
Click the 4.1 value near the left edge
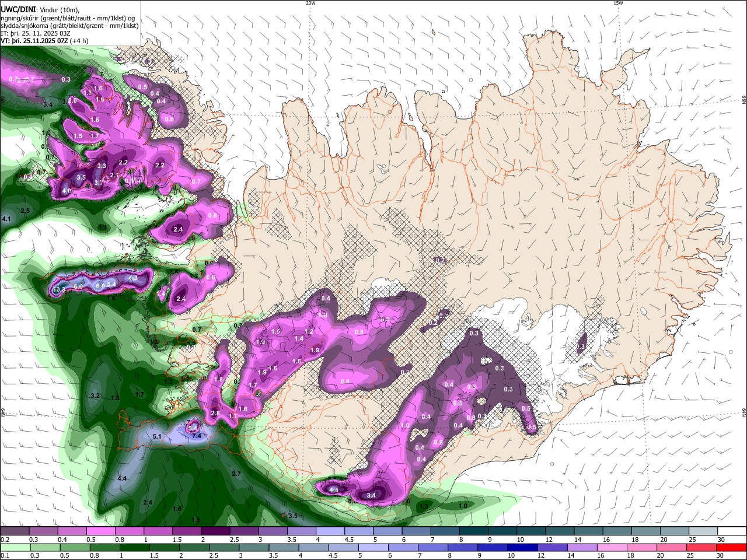click(x=6, y=219)
